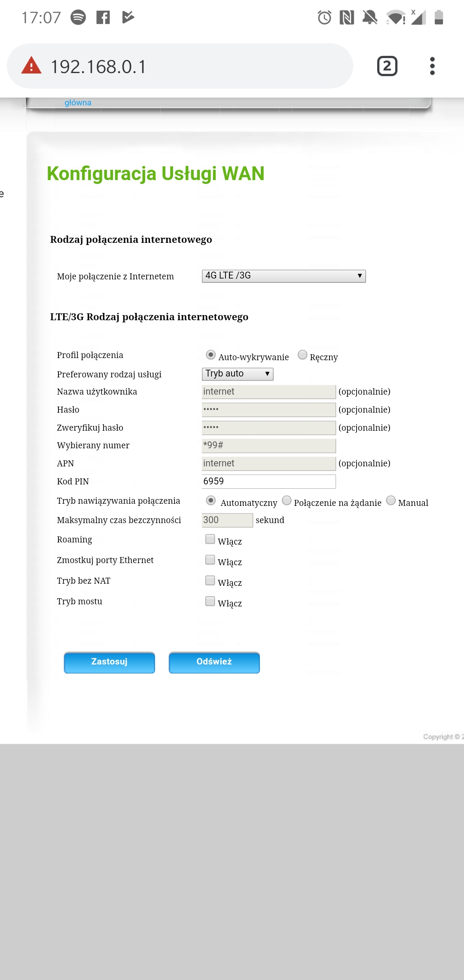Enable the Tryb mostu checkbox

(x=210, y=601)
